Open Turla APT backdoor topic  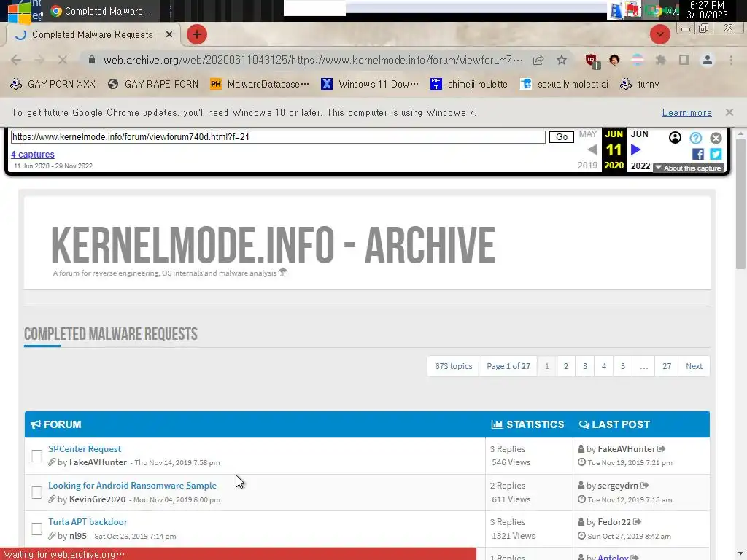click(88, 522)
